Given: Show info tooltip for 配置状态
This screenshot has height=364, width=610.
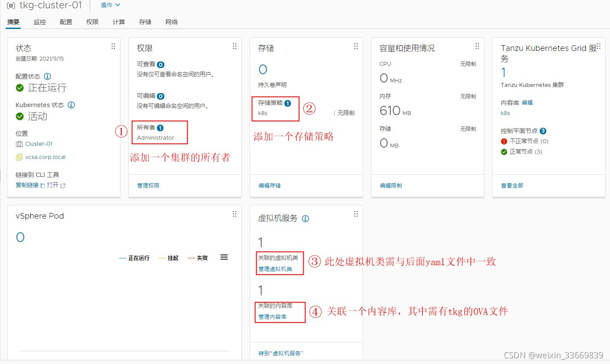Looking at the screenshot, I should [47, 76].
